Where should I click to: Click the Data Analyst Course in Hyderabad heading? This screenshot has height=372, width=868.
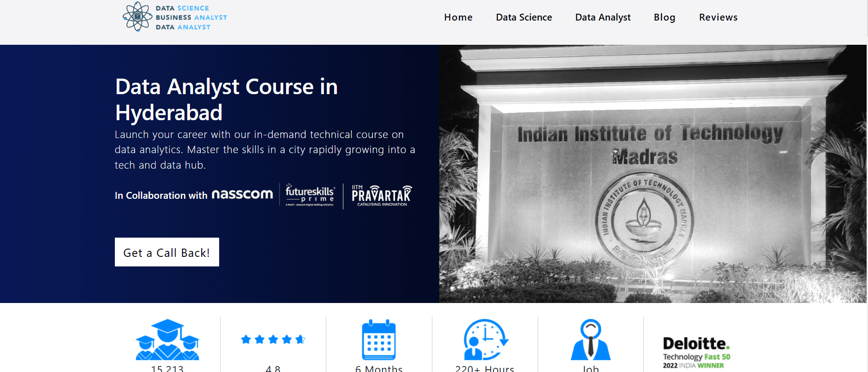(x=226, y=99)
